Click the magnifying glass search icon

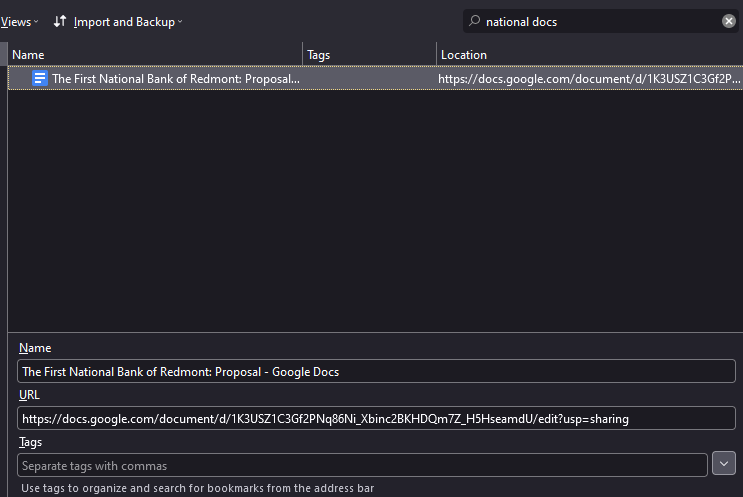pyautogui.click(x=474, y=21)
